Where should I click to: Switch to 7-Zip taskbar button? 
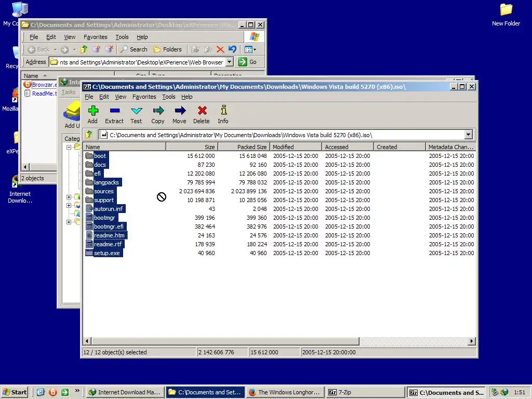(365, 392)
